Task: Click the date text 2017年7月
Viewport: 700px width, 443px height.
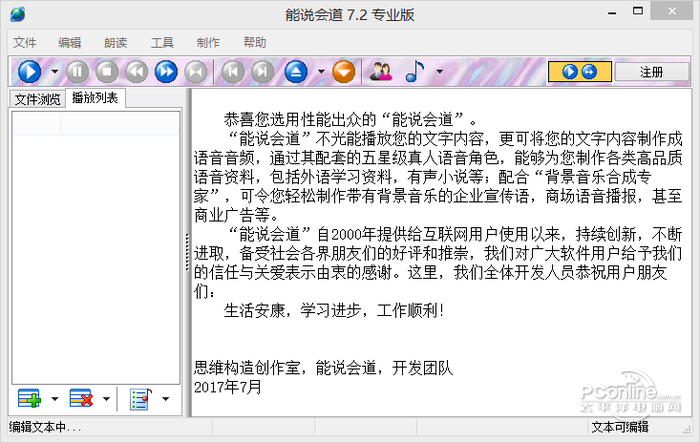Action: point(228,387)
